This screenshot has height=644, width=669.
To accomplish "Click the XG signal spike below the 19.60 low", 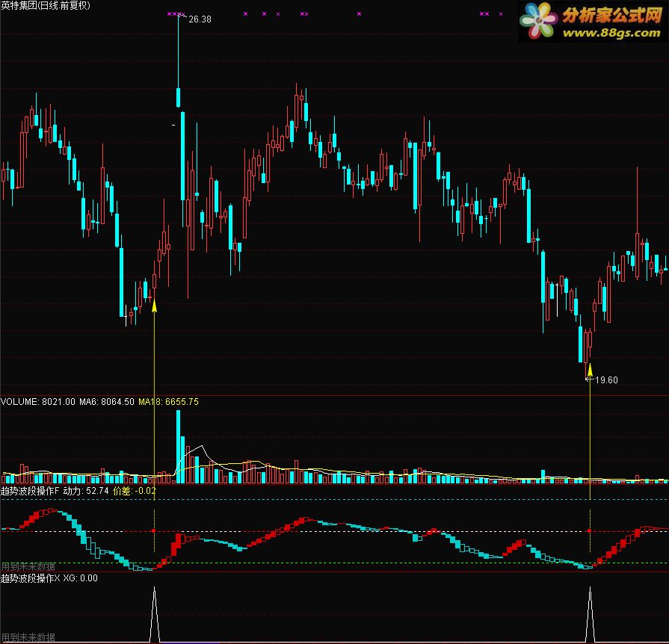I will [590, 614].
